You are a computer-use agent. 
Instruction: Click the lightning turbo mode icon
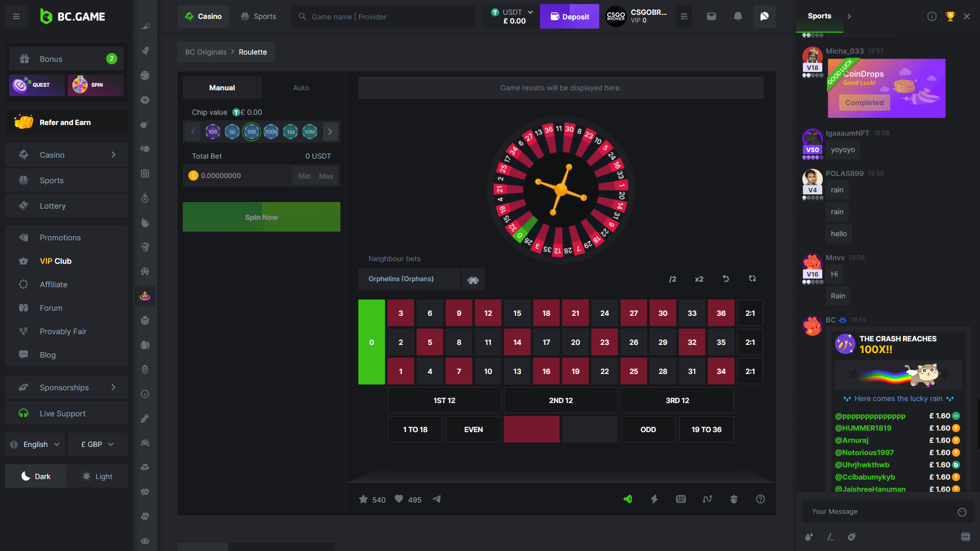pos(654,499)
